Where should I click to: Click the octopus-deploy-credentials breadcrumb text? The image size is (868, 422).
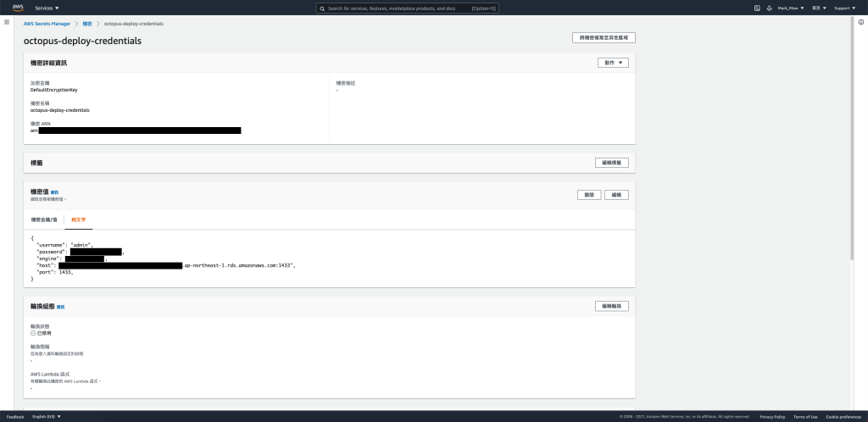pyautogui.click(x=133, y=24)
